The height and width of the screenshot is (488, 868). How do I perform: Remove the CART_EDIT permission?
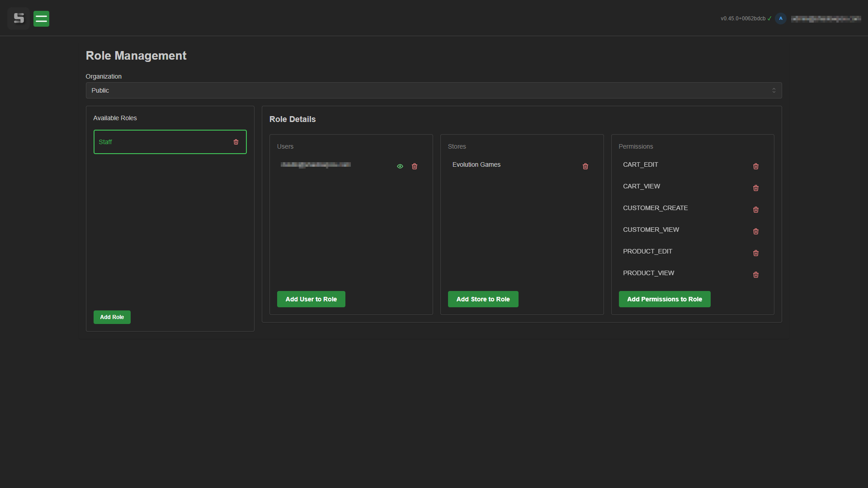click(x=755, y=166)
